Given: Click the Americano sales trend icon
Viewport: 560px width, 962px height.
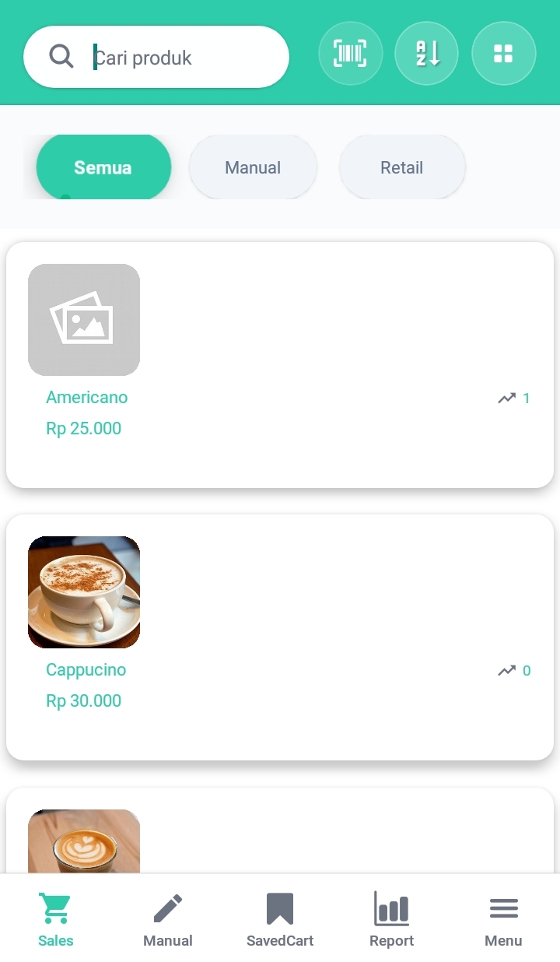Looking at the screenshot, I should (507, 398).
